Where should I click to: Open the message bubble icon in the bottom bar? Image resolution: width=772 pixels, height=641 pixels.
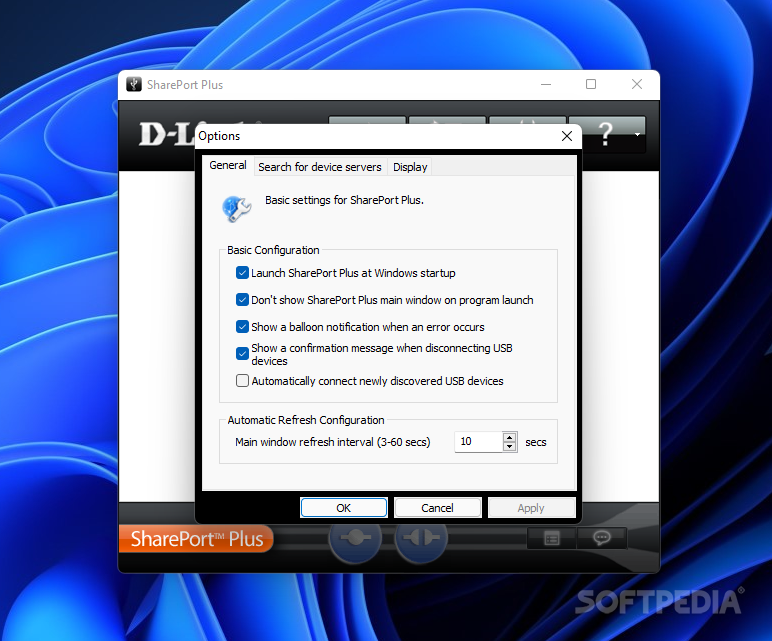click(x=602, y=538)
